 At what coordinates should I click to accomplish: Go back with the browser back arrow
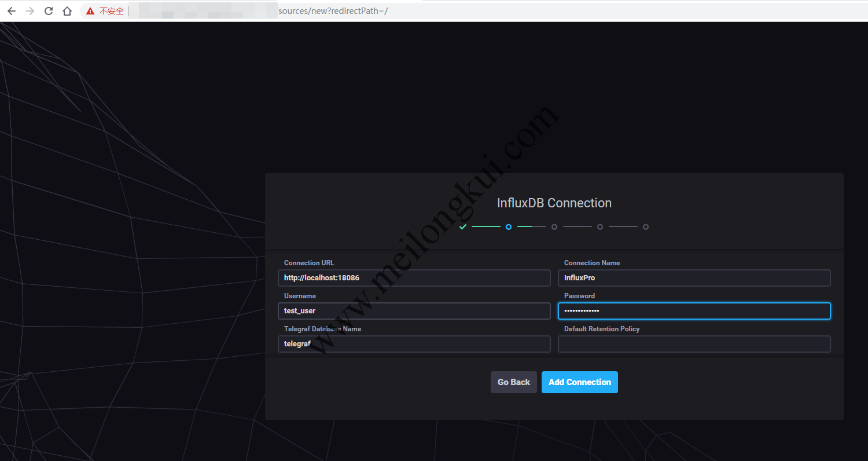point(12,11)
